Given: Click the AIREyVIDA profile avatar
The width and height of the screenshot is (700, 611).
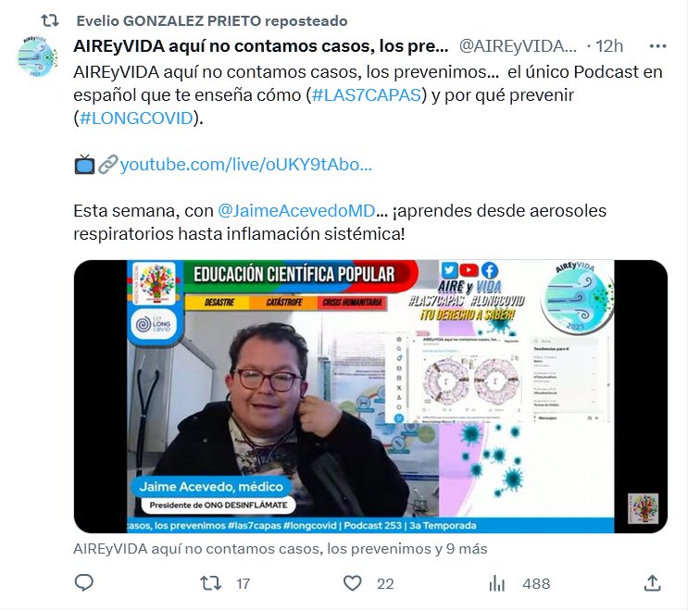Looking at the screenshot, I should (x=38, y=56).
